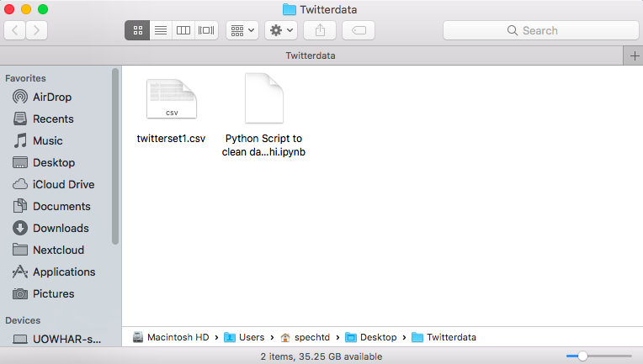The height and width of the screenshot is (364, 643).
Task: Open iCloud Drive in sidebar
Action: click(53, 185)
